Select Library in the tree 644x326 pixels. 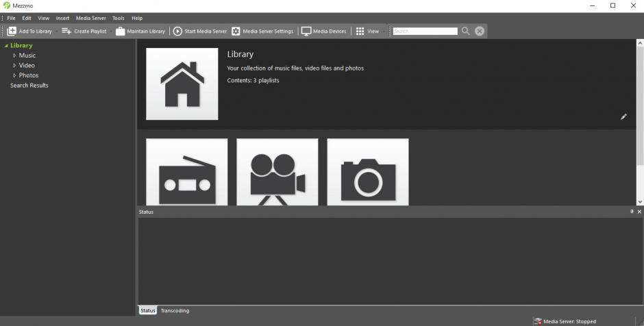[21, 46]
